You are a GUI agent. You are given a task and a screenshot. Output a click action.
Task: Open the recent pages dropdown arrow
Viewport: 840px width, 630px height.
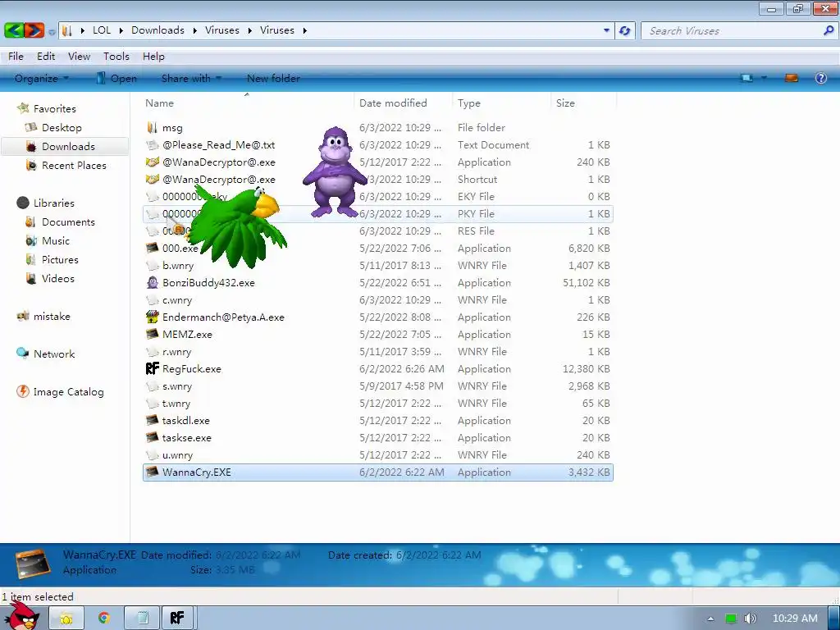coord(52,32)
